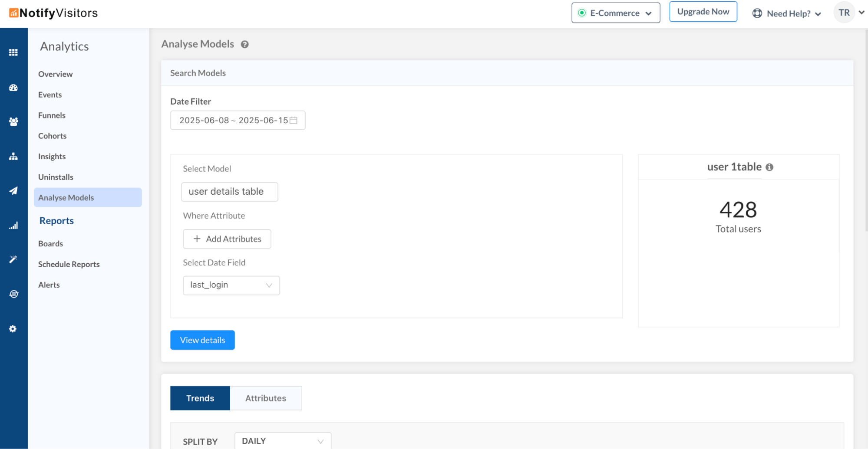868x449 pixels.
Task: Open the last_login date field dropdown
Action: pos(231,285)
